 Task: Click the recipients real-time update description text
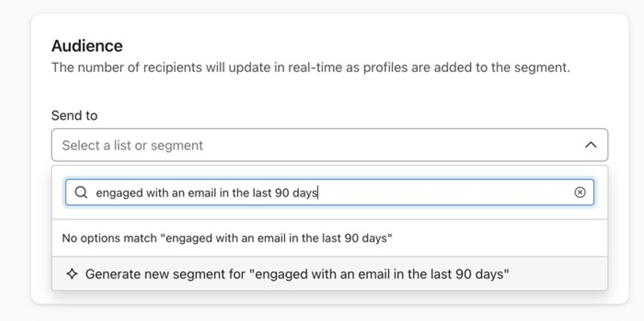tap(311, 67)
